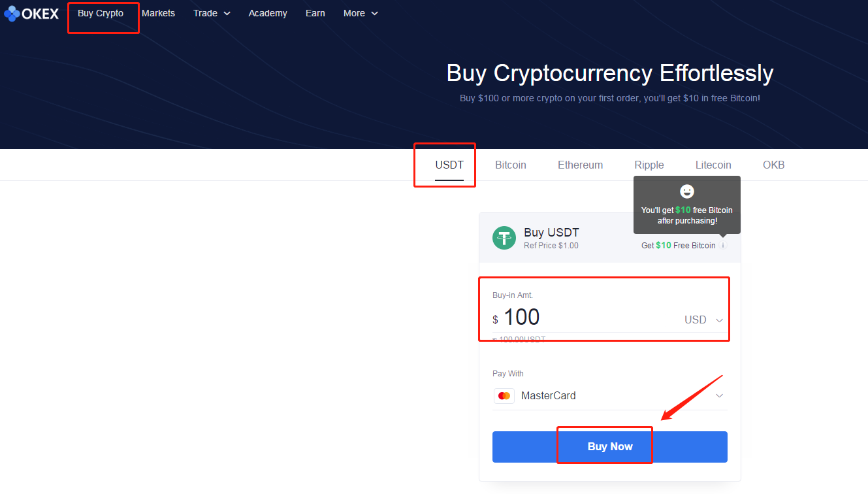This screenshot has width=868, height=494.
Task: Click the MasterCard logo icon
Action: tap(504, 395)
